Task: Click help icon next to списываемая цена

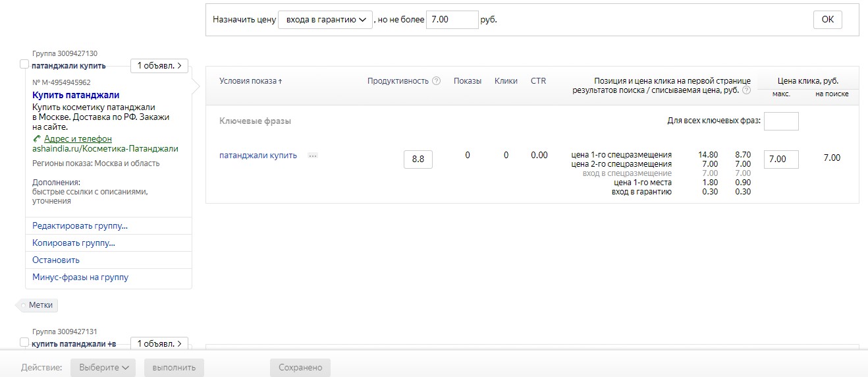Action: pos(746,90)
